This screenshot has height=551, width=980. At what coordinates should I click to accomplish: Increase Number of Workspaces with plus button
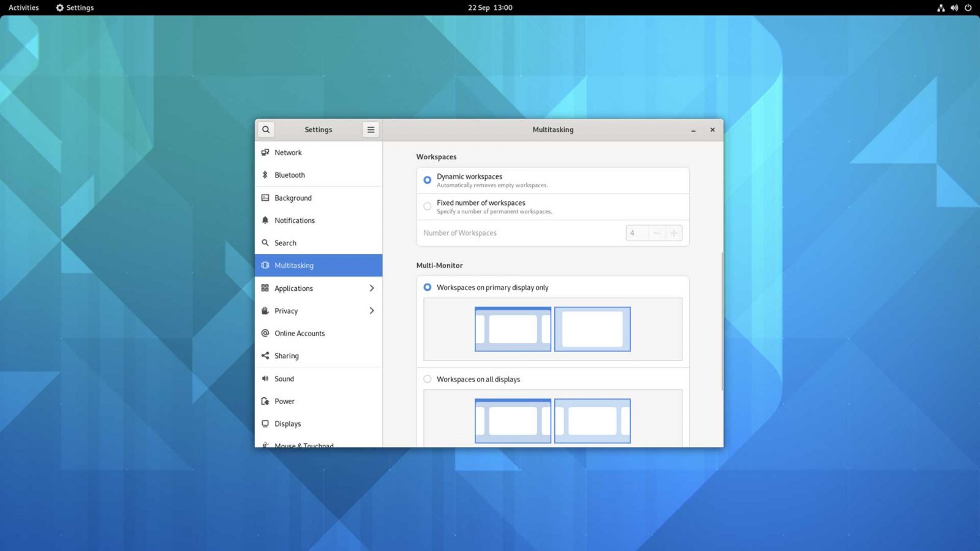[674, 233]
